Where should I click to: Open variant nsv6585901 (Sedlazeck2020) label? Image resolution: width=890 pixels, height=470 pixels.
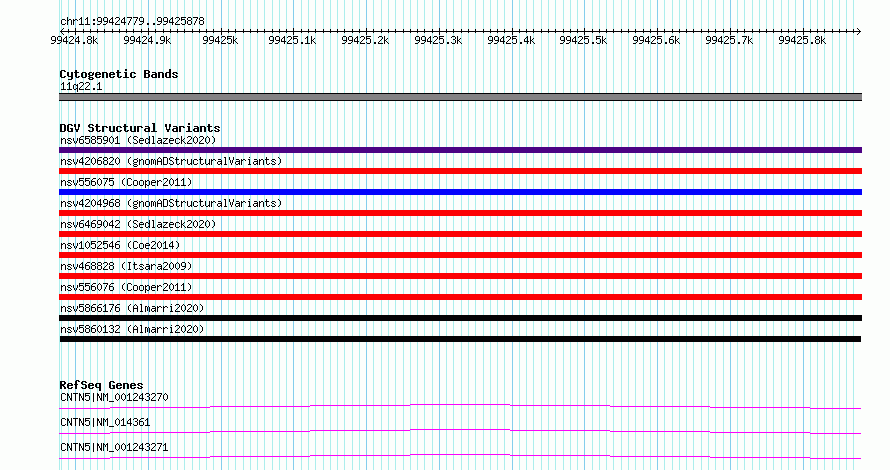pos(138,140)
